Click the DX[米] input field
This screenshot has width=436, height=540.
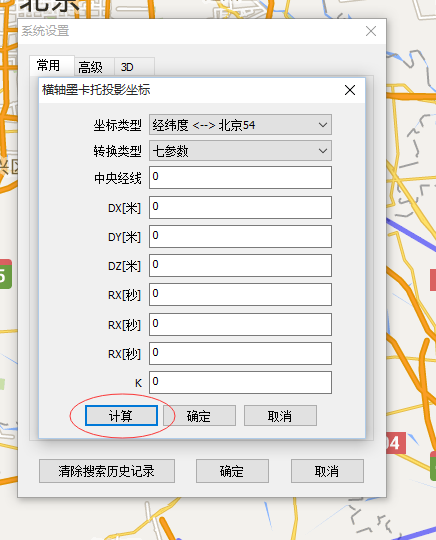[240, 207]
